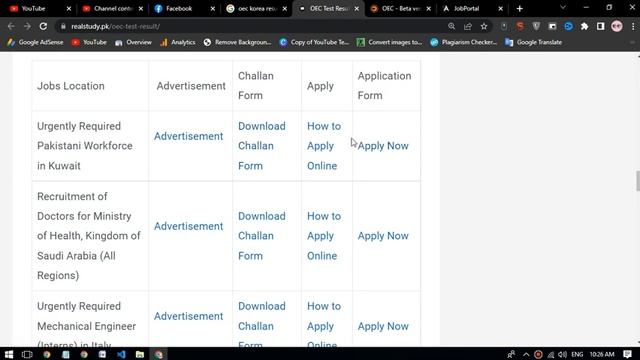Open the Remove Background bookmark
The image size is (640, 360).
237,42
